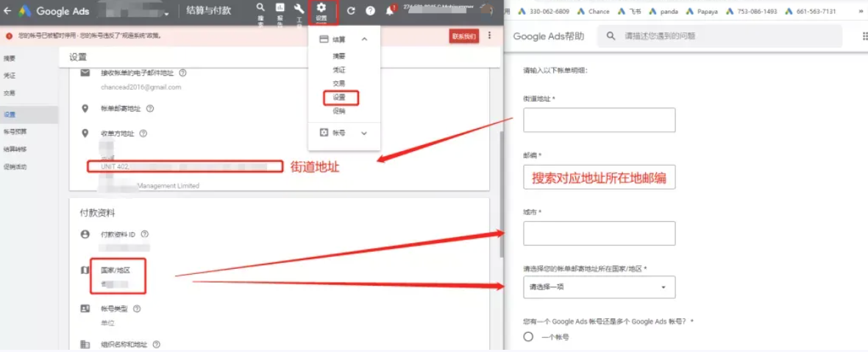868x352 pixels.
Task: Open the notifications bell icon
Action: coord(390,11)
